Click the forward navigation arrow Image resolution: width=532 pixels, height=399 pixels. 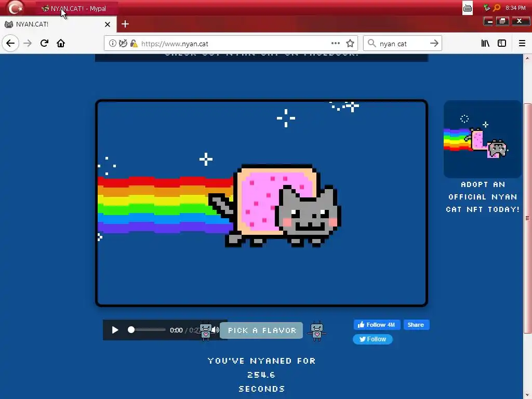(x=27, y=44)
